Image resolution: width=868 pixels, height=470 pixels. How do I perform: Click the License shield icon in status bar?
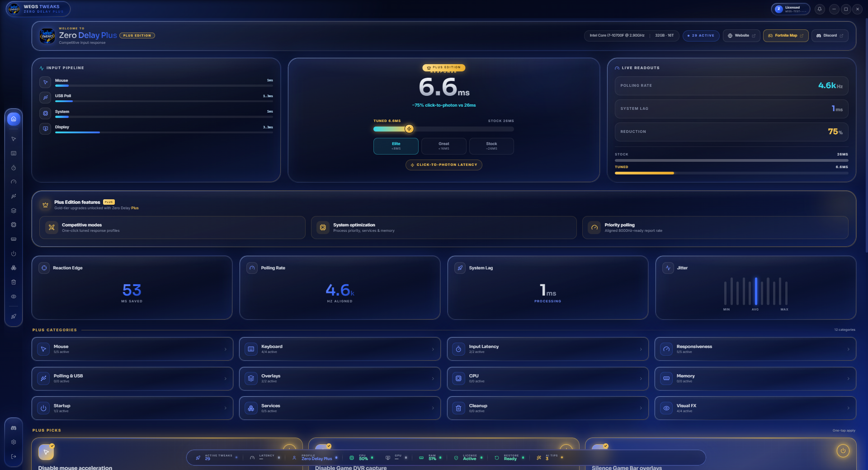456,458
